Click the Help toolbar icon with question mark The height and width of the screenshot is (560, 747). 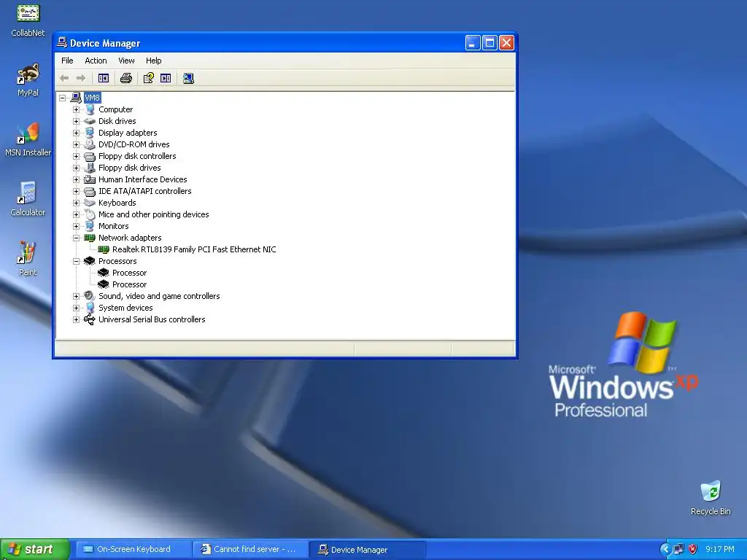point(149,78)
